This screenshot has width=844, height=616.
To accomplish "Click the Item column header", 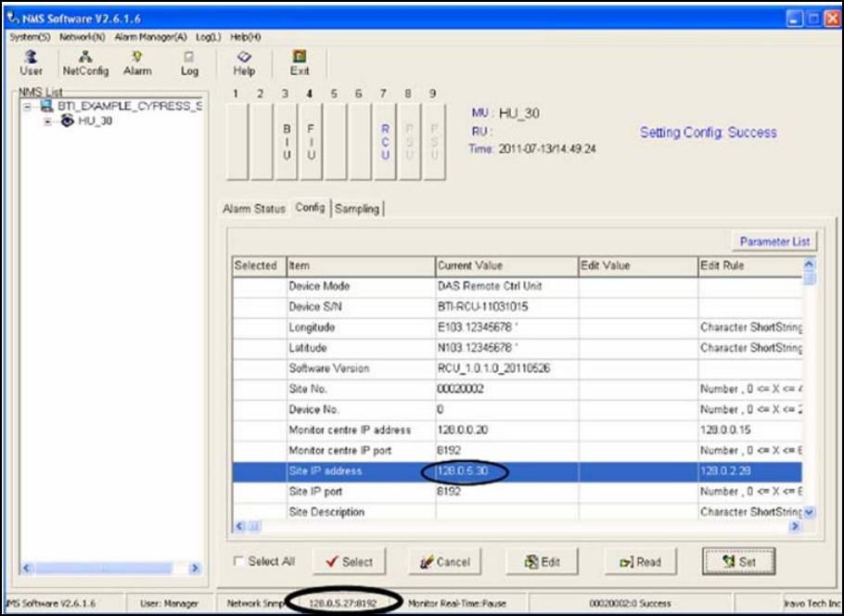I will pos(361,266).
